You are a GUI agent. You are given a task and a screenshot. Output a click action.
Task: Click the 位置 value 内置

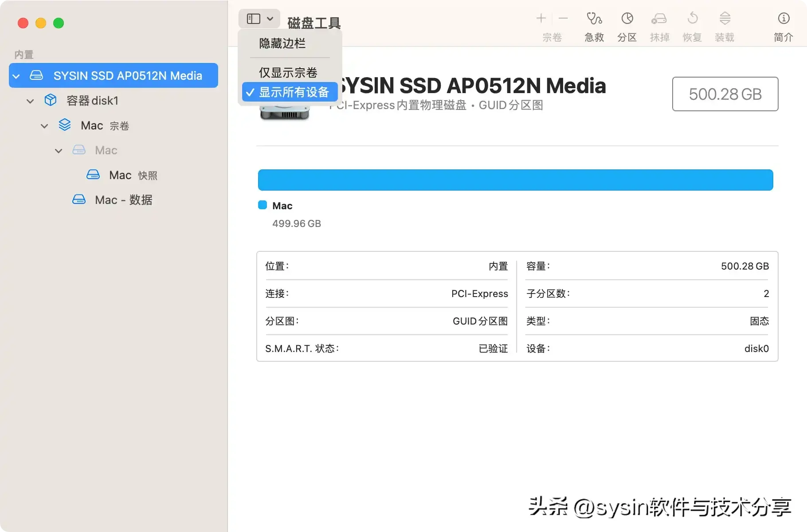click(498, 266)
